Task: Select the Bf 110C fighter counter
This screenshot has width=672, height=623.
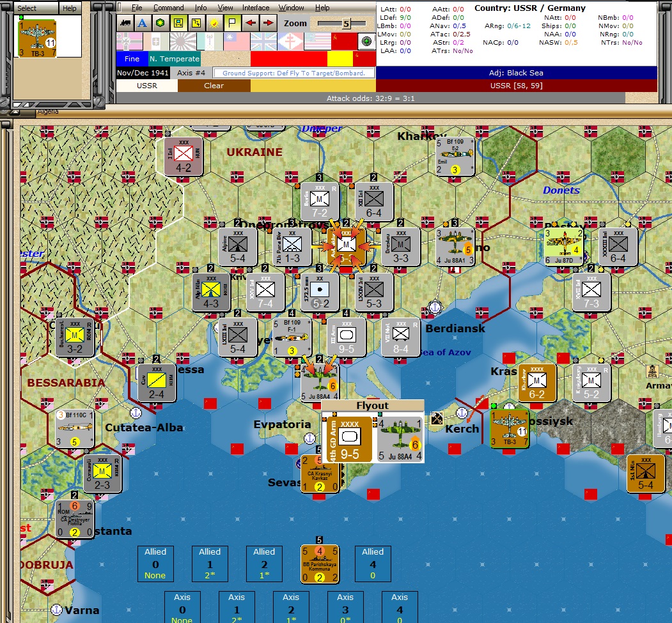Action: click(x=75, y=429)
